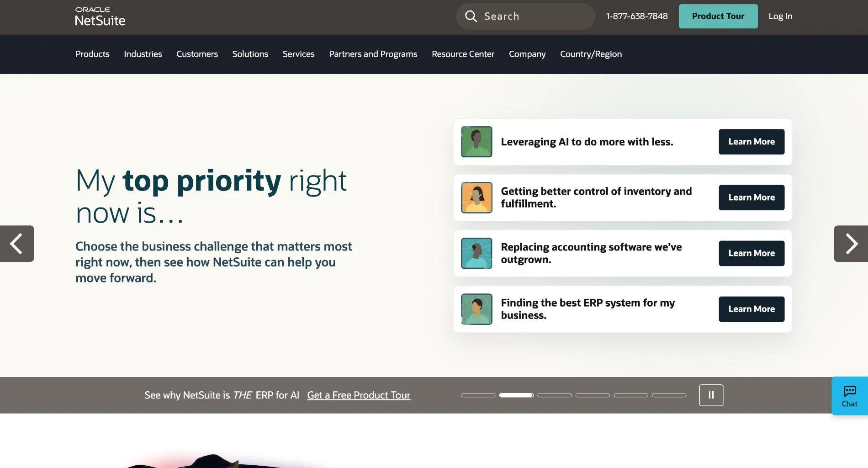Click Get a Free Product Tour link
868x468 pixels.
tap(359, 395)
